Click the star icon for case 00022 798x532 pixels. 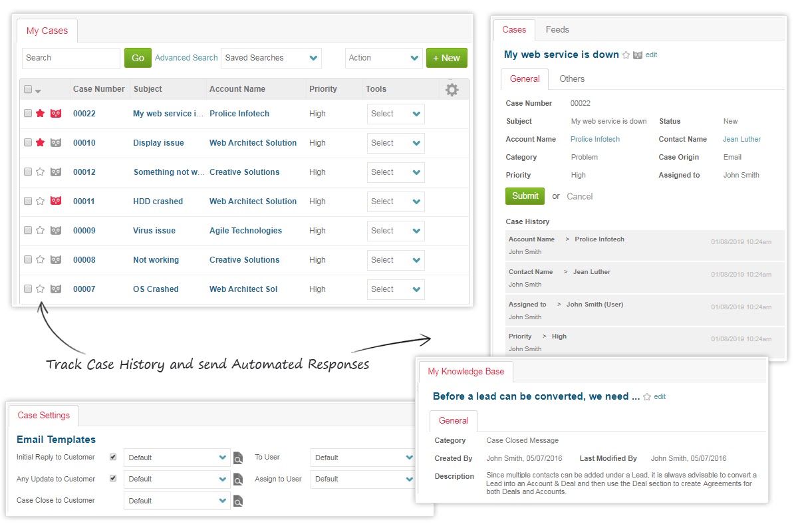click(x=40, y=114)
